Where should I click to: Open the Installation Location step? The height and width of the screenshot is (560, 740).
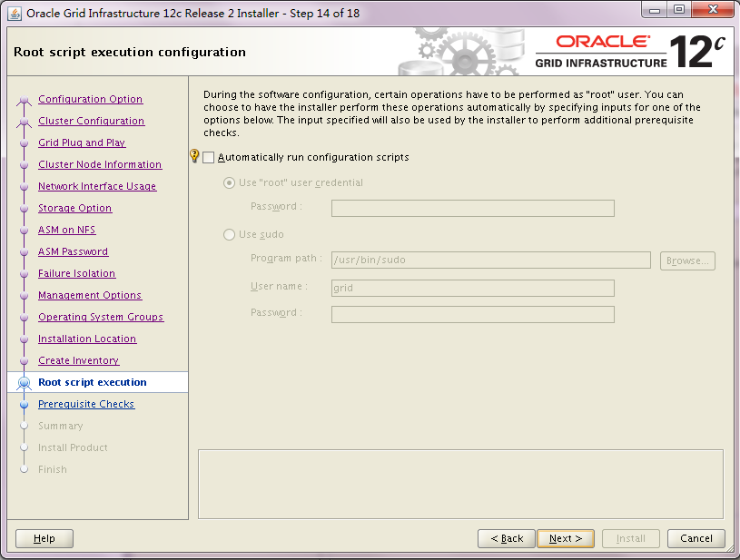pos(87,339)
